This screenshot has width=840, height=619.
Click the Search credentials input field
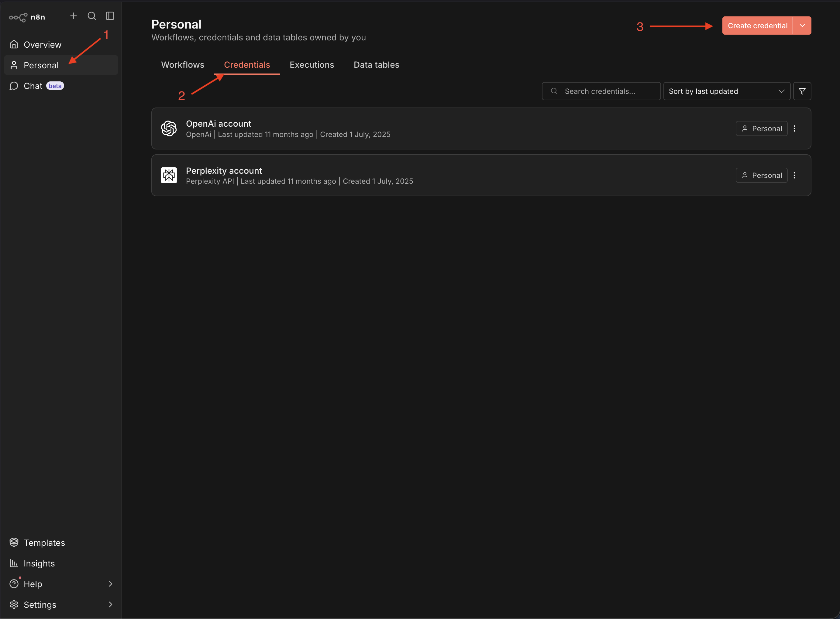(601, 91)
